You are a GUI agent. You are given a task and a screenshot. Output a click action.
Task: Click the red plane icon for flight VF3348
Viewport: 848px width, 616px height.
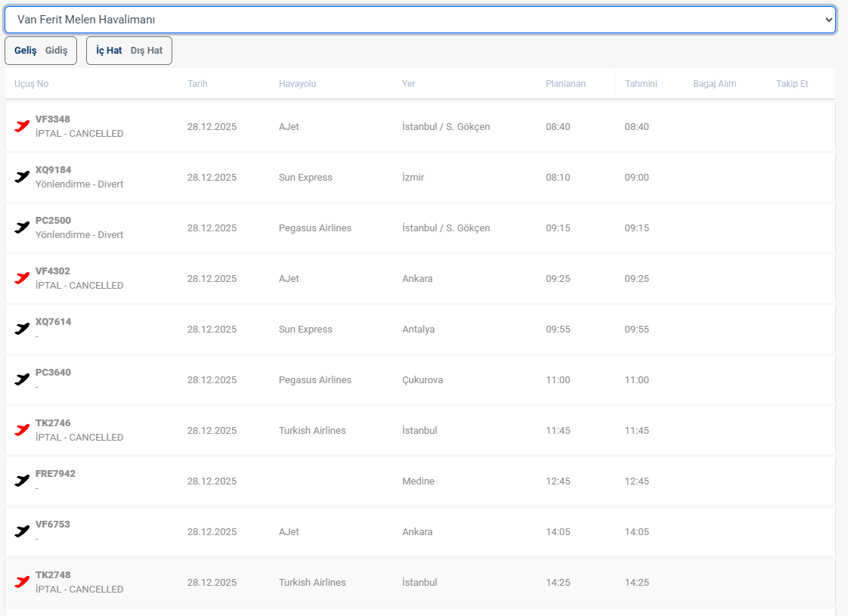click(22, 126)
